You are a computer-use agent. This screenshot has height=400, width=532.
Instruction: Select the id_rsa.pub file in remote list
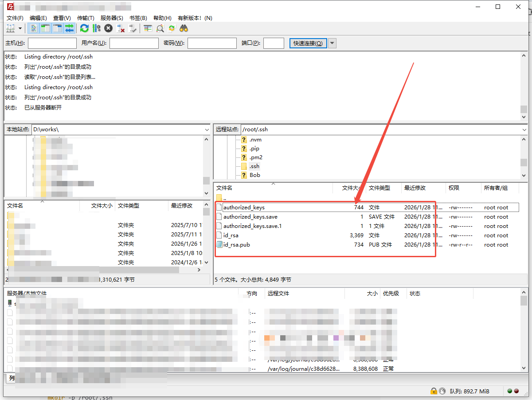(236, 245)
